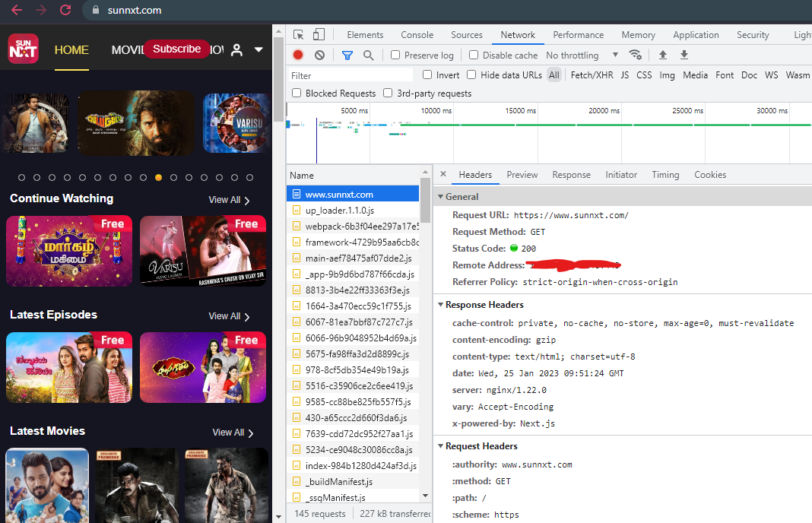Enable Blocked Requests checkbox
This screenshot has height=523, width=812.
pos(297,93)
